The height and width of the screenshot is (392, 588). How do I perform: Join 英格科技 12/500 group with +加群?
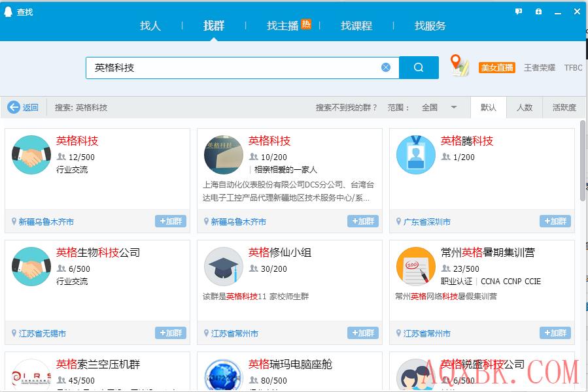click(x=171, y=221)
